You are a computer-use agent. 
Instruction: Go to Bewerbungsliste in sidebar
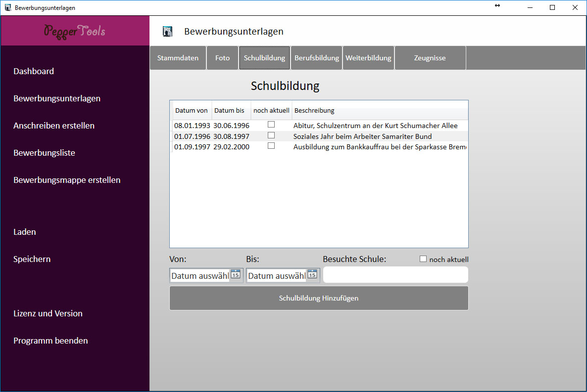click(x=44, y=153)
